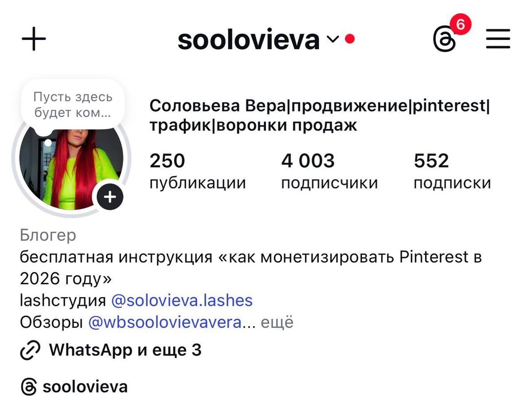
Task: Open the @solovieva.lashes mention link
Action: [182, 301]
